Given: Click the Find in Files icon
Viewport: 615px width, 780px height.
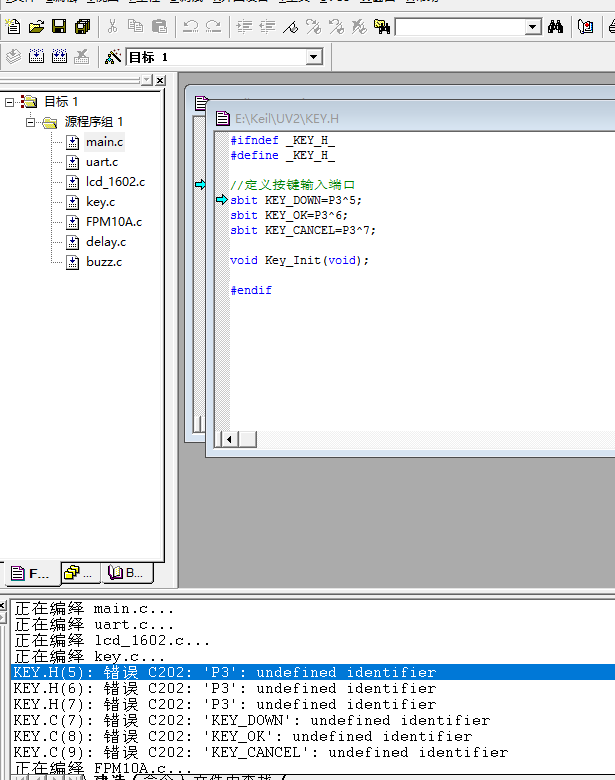Looking at the screenshot, I should 381,27.
